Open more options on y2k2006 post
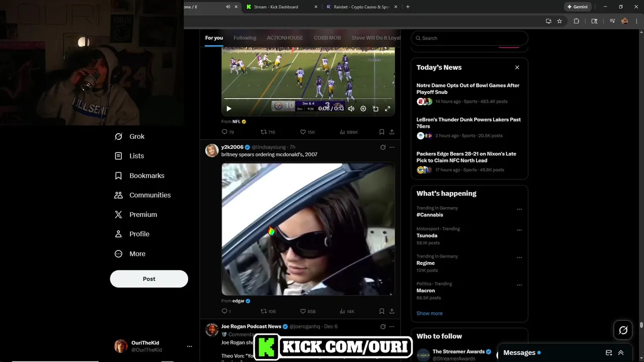 click(x=392, y=147)
